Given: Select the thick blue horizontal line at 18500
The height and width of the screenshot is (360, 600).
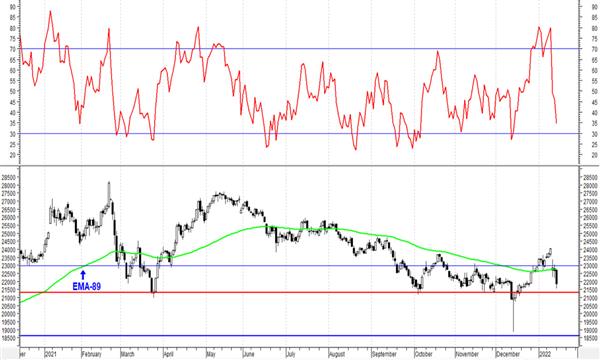Looking at the screenshot, I should coord(298,336).
